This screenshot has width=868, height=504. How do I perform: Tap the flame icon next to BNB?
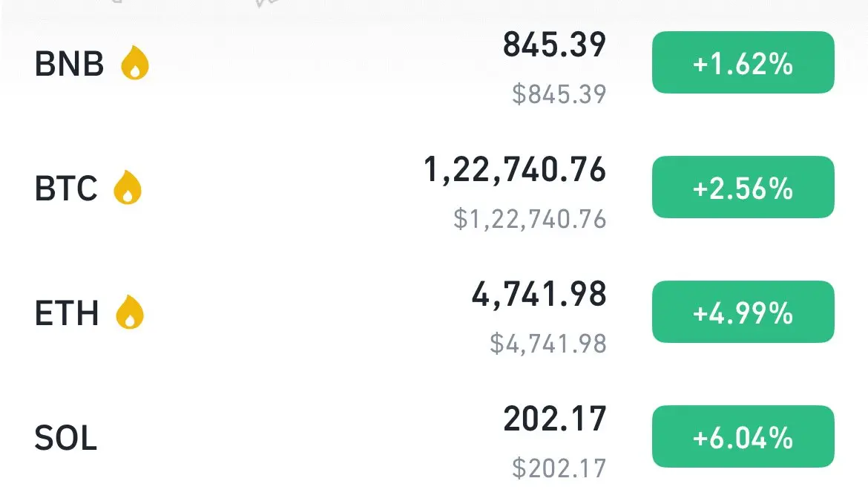(x=135, y=62)
